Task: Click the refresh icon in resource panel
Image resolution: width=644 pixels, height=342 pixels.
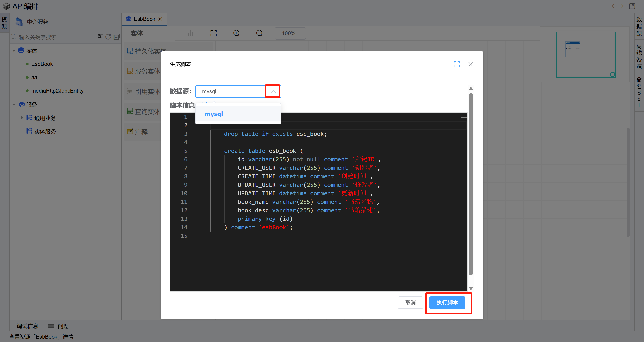Action: [108, 37]
